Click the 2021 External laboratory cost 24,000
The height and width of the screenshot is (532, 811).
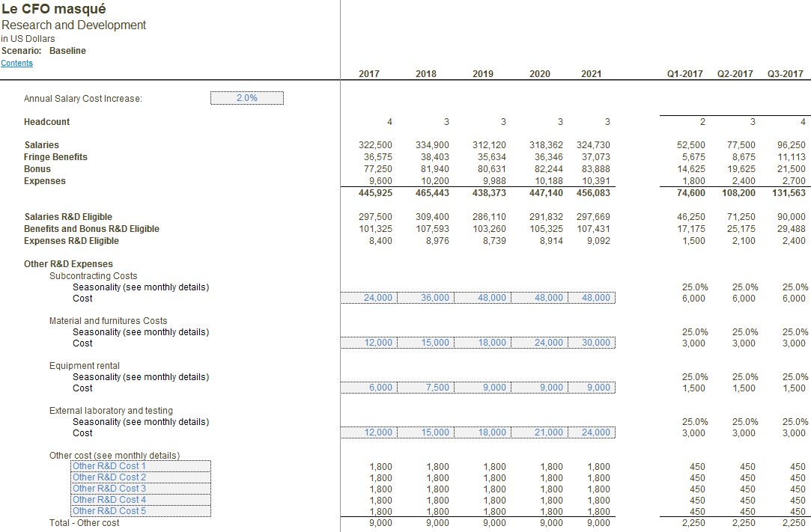(x=589, y=432)
